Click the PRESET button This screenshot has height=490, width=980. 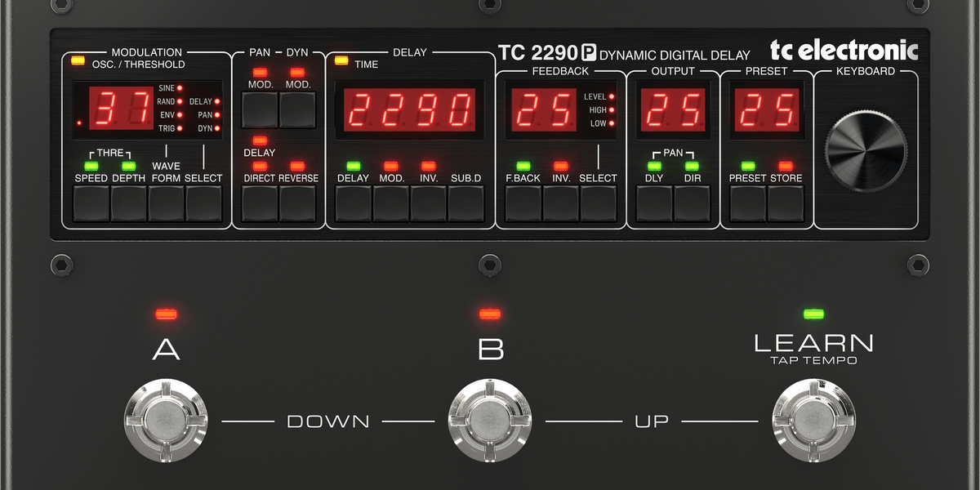point(748,203)
